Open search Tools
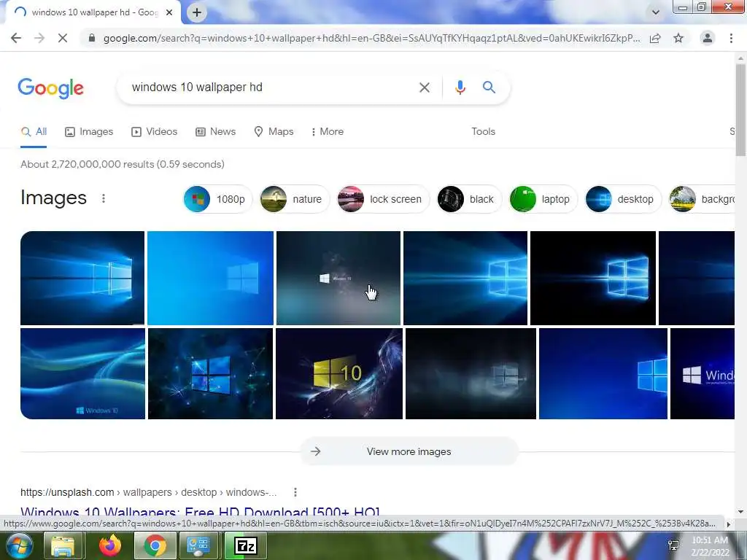 click(x=483, y=132)
